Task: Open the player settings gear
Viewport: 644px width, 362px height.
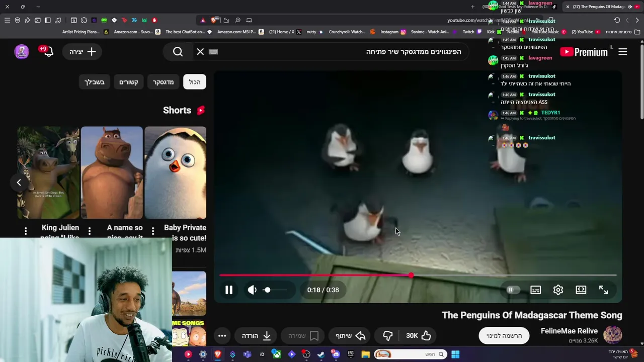Action: click(x=558, y=290)
